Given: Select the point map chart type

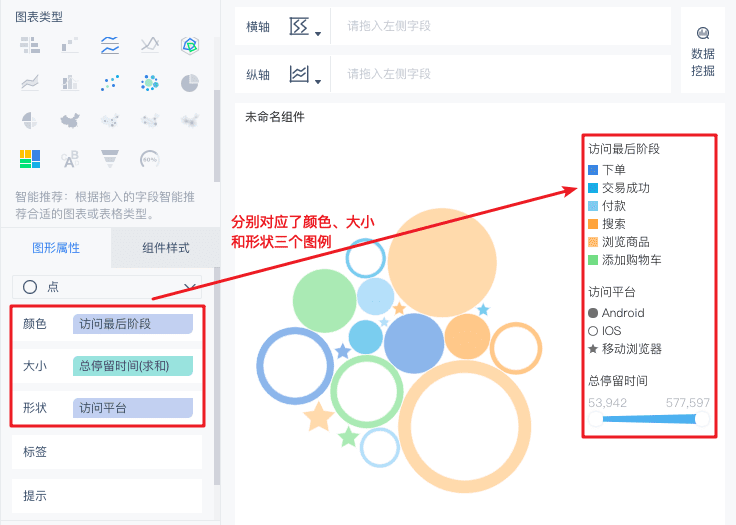Looking at the screenshot, I should 110,120.
